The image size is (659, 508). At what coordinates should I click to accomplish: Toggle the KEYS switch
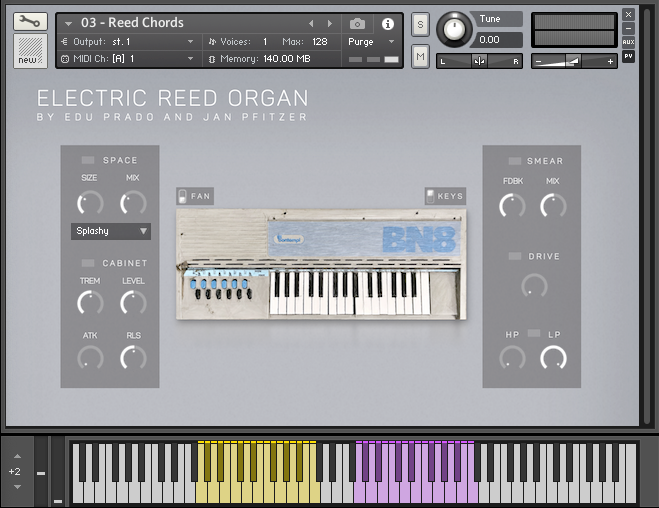(430, 196)
